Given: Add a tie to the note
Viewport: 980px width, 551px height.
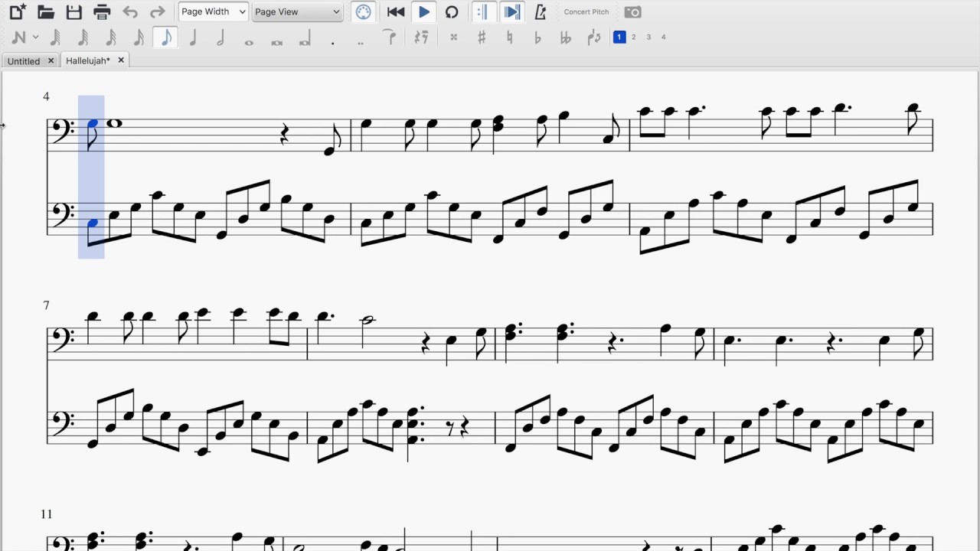Looking at the screenshot, I should (x=389, y=35).
